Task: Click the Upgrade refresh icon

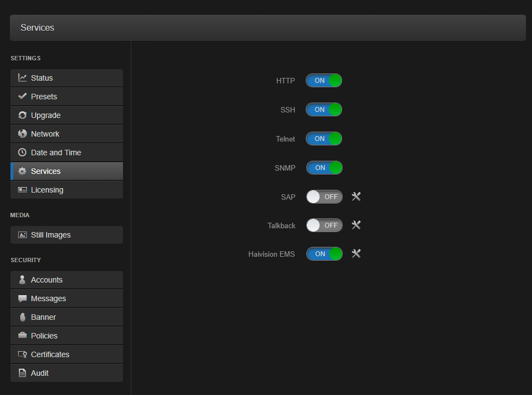Action: [23, 115]
